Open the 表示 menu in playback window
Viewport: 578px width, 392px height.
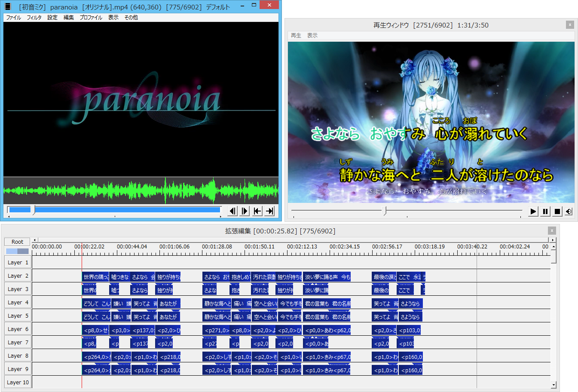(x=312, y=36)
